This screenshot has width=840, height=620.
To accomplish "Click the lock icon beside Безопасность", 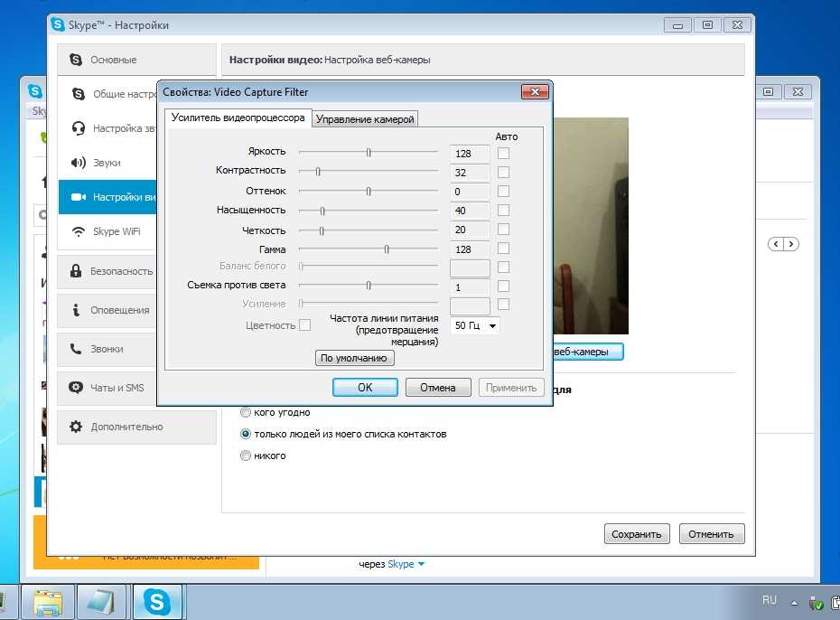I will [x=77, y=271].
